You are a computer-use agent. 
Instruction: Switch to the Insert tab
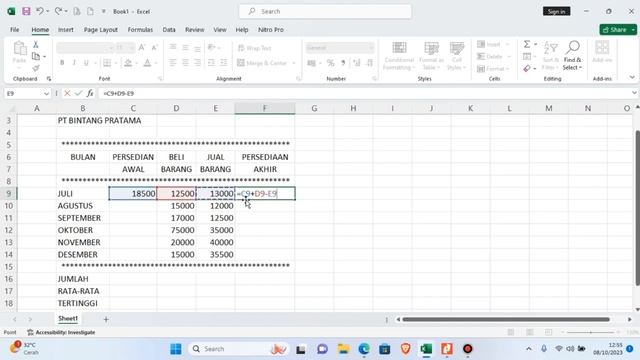tap(66, 30)
